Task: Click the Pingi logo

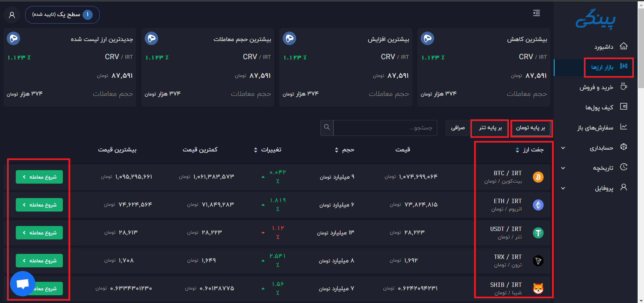Action: pyautogui.click(x=596, y=19)
